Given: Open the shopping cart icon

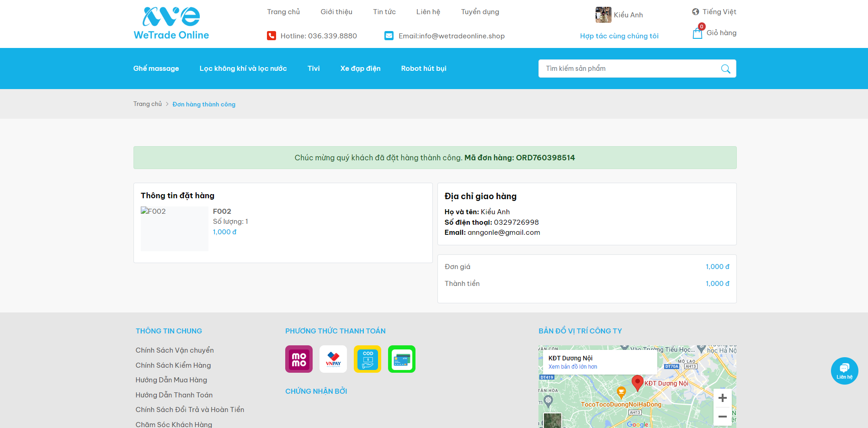Looking at the screenshot, I should point(697,33).
